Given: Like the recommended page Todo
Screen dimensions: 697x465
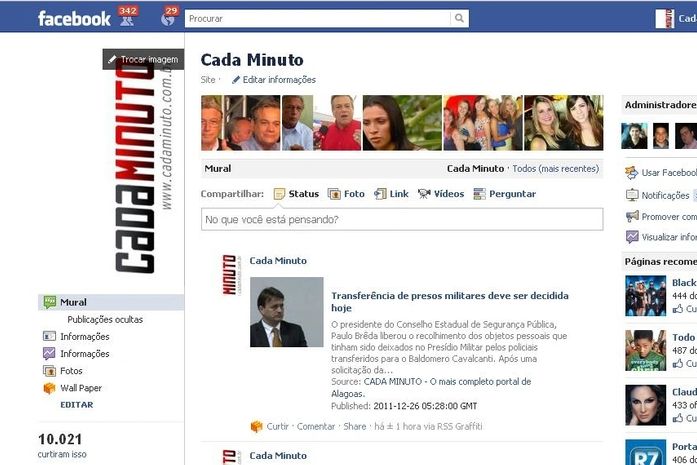Looking at the screenshot, I should click(x=684, y=364).
